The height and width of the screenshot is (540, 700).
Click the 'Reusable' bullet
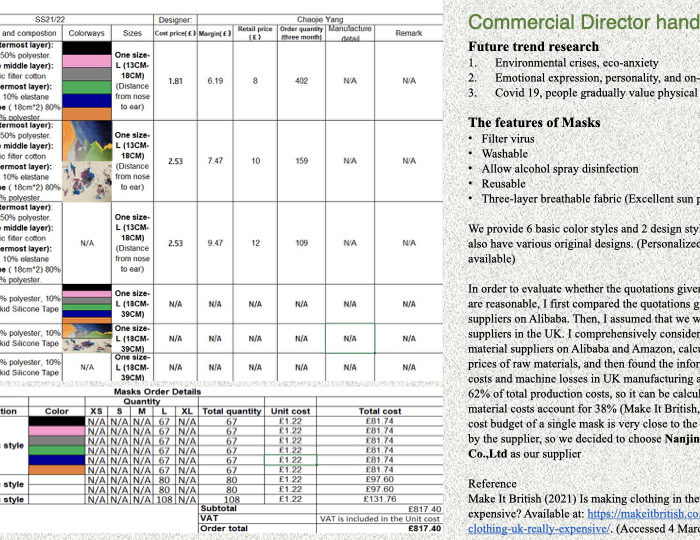tap(503, 184)
